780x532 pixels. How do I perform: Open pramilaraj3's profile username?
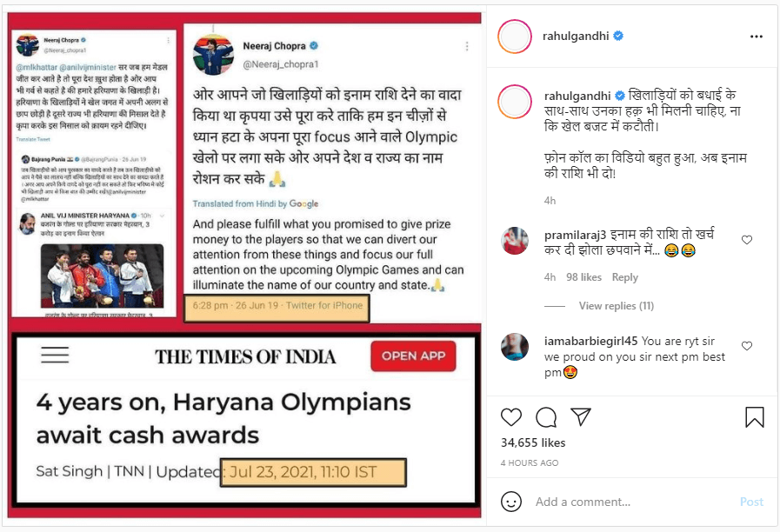(x=575, y=235)
